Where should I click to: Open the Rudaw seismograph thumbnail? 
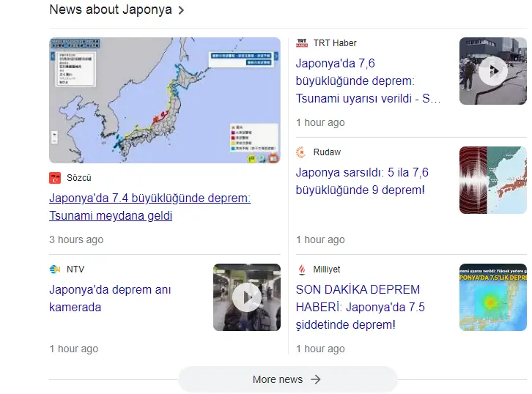493,180
